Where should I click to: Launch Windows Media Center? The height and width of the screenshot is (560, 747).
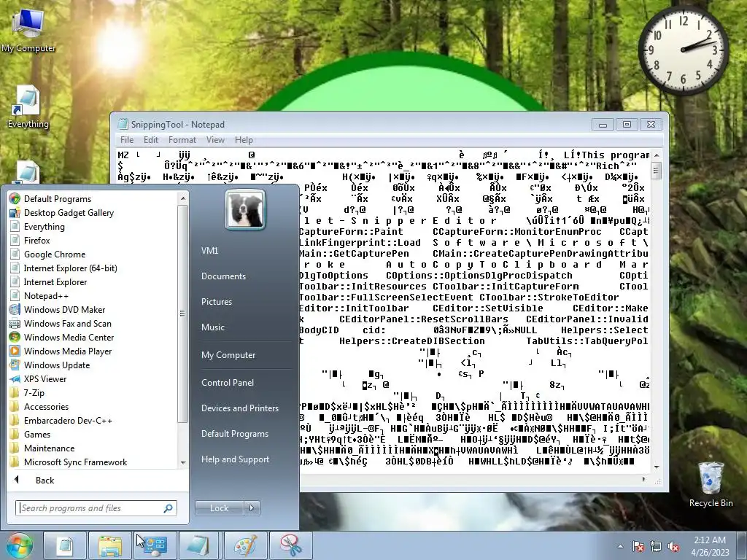pos(69,337)
